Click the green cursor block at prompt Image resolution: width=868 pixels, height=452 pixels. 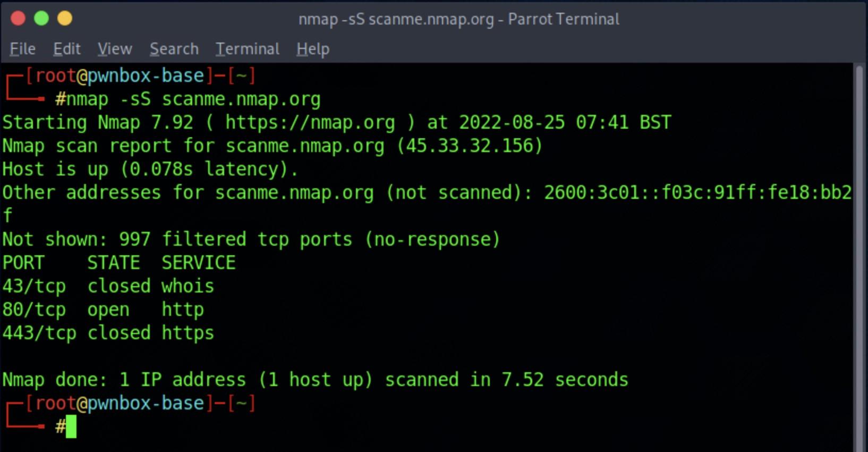pos(71,426)
